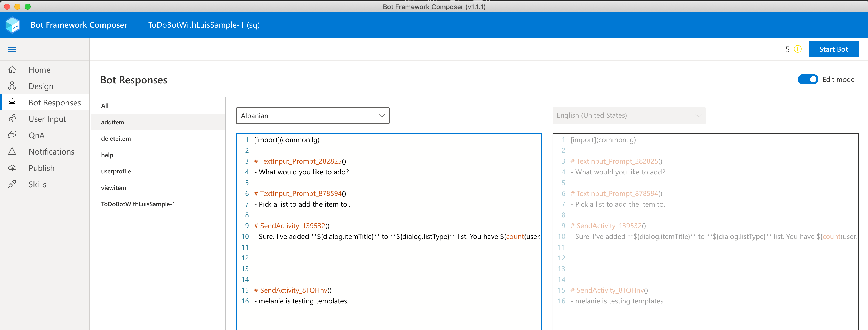This screenshot has width=868, height=330.
Task: Click the Home icon in sidebar
Action: (12, 69)
